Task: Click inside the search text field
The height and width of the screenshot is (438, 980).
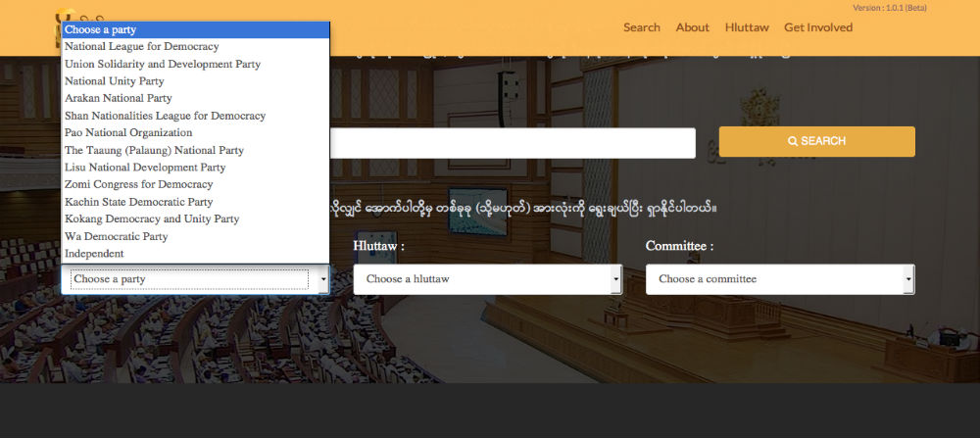Action: tap(513, 143)
